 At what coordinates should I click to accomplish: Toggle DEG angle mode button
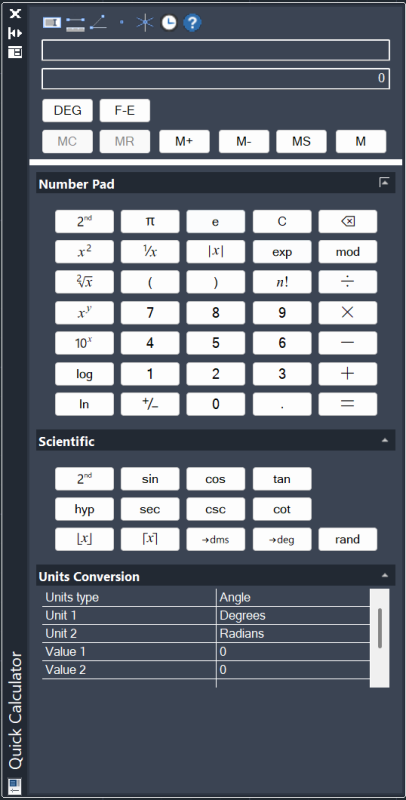pyautogui.click(x=68, y=111)
